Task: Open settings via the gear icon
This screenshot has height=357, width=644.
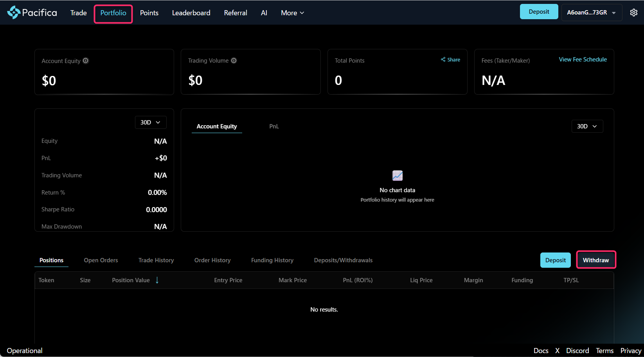Action: [633, 13]
